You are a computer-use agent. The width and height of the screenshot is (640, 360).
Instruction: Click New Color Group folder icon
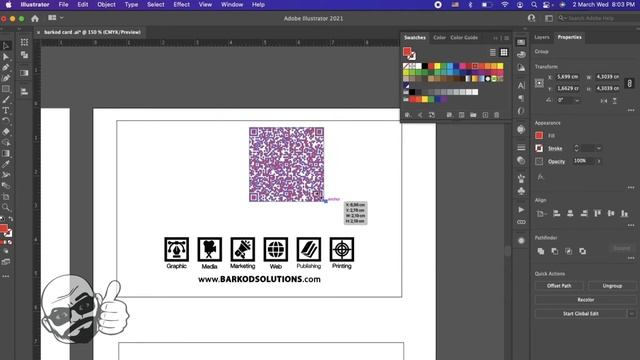[x=473, y=115]
